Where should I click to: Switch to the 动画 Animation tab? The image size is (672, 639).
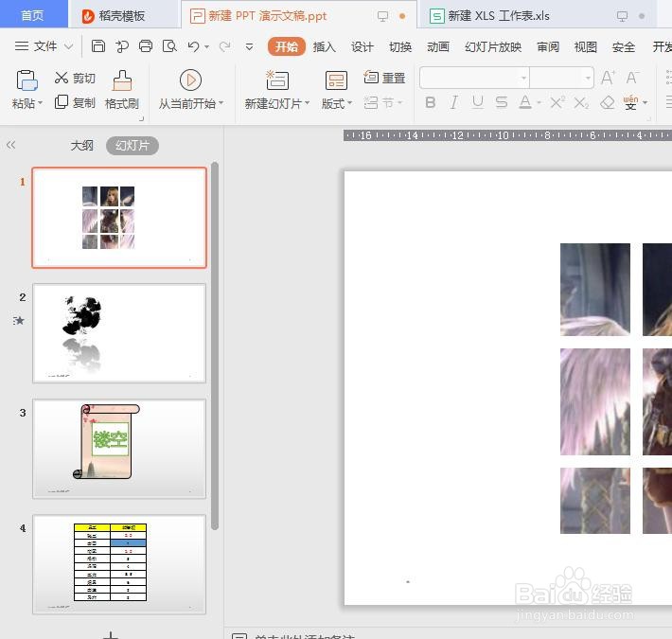point(438,46)
